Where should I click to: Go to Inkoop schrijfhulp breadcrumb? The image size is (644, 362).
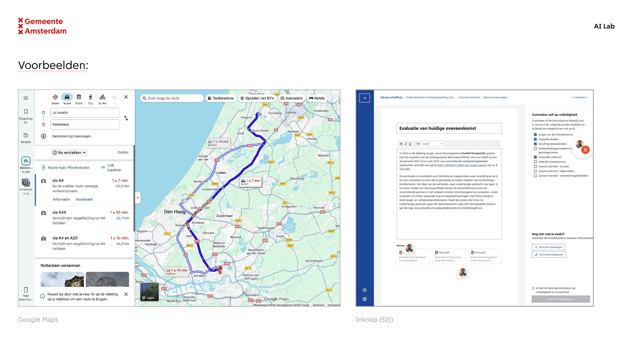(x=391, y=97)
